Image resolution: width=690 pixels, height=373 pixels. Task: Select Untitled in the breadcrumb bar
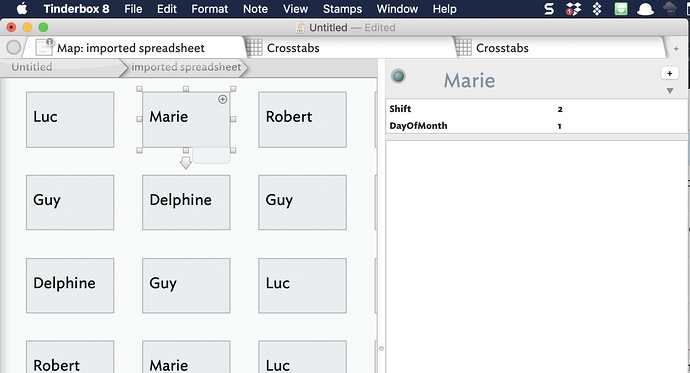[x=32, y=67]
